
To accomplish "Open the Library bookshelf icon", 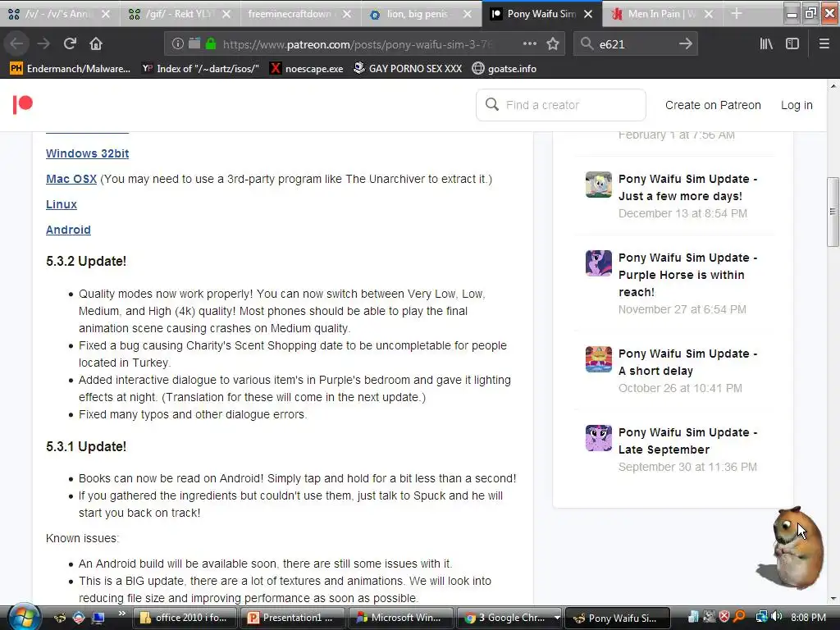I will coord(766,44).
